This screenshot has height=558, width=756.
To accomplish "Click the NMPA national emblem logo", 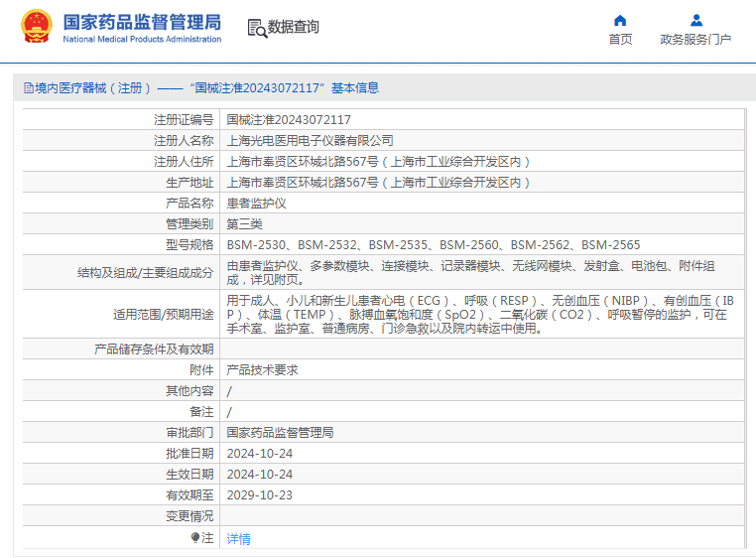I will point(37,27).
